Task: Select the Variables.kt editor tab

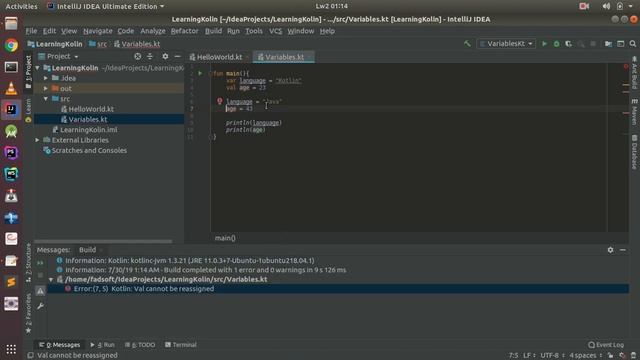Action: point(284,57)
